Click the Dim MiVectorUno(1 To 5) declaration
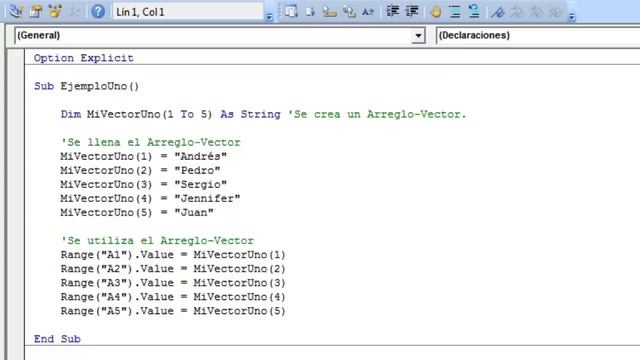Screen dimensions: 640x360 click(171, 114)
